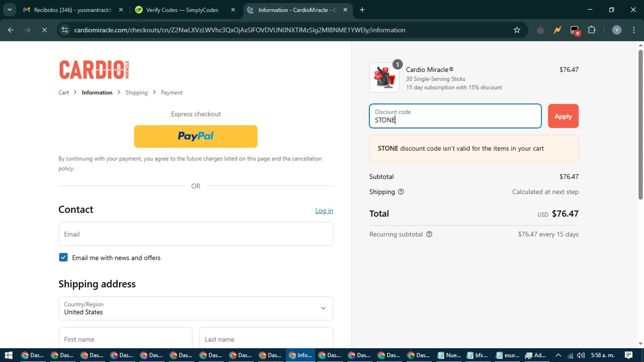
Task: Close the Gmail Recibidos tab
Action: pyautogui.click(x=121, y=10)
